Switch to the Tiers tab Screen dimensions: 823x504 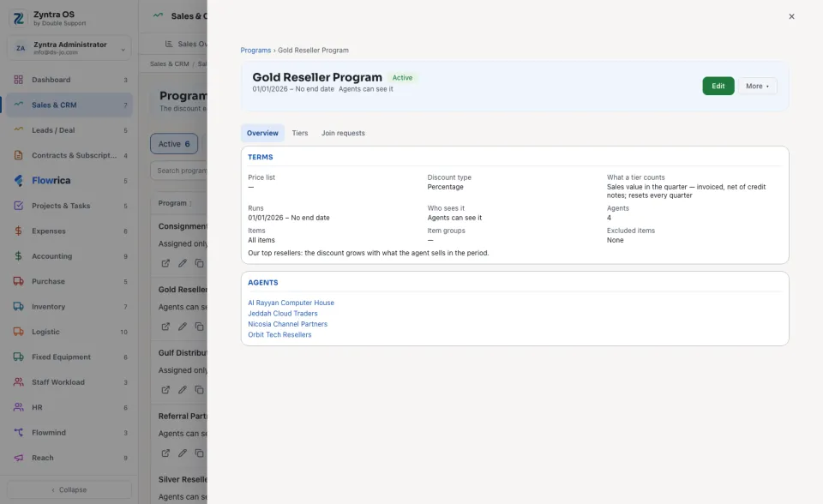pyautogui.click(x=300, y=133)
